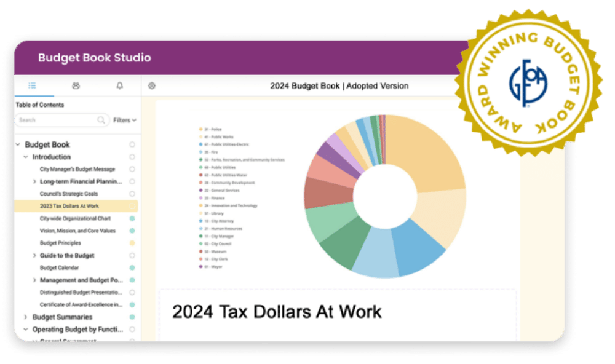Toggle City-wide Organizational Chart status dot
The width and height of the screenshot is (615, 364).
[x=132, y=218]
